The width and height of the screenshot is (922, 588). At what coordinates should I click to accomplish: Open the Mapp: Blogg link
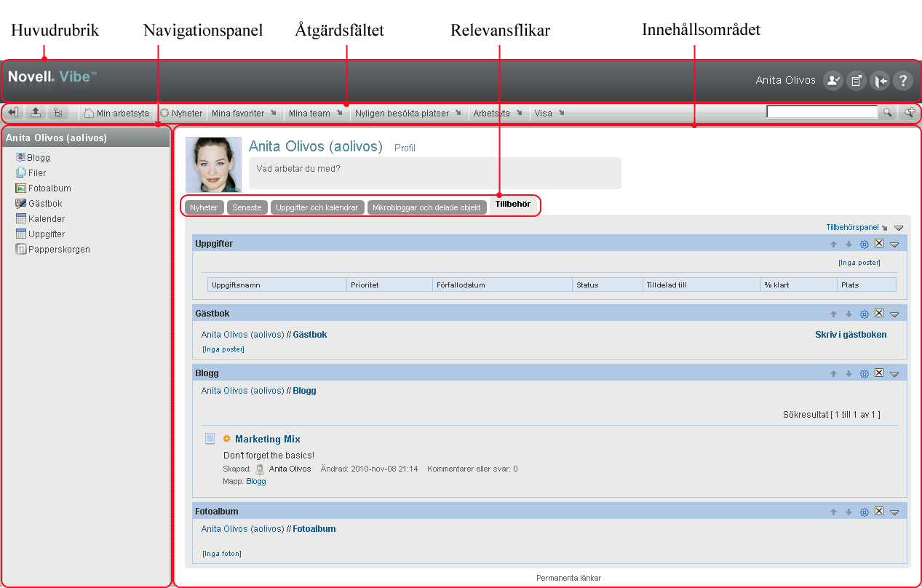(256, 481)
